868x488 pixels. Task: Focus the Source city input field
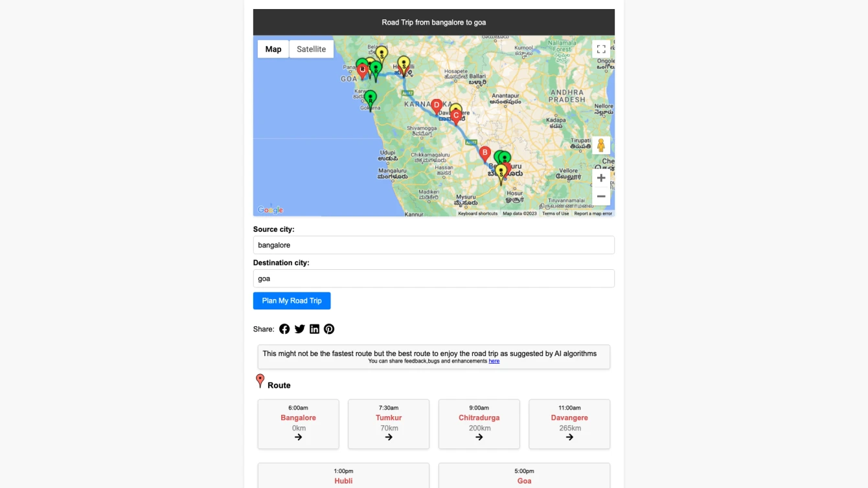point(433,245)
